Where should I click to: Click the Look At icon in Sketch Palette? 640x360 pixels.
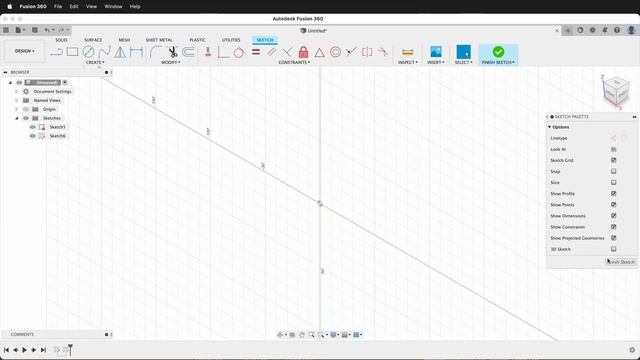coord(613,149)
